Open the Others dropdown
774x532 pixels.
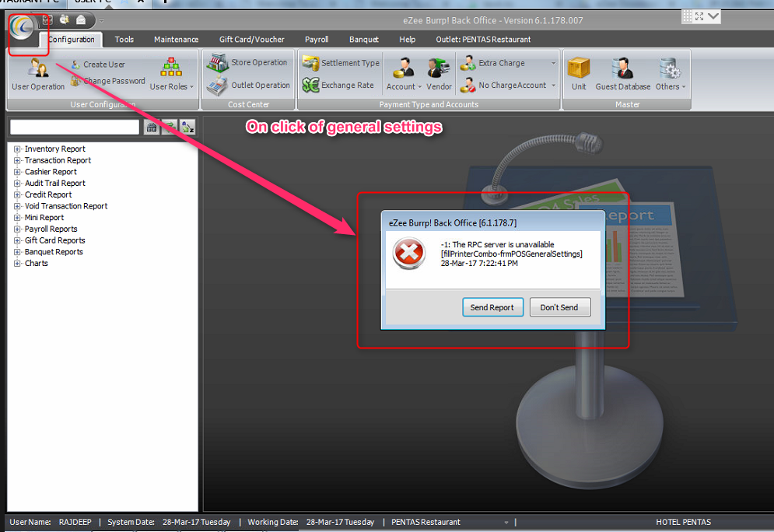pos(671,75)
